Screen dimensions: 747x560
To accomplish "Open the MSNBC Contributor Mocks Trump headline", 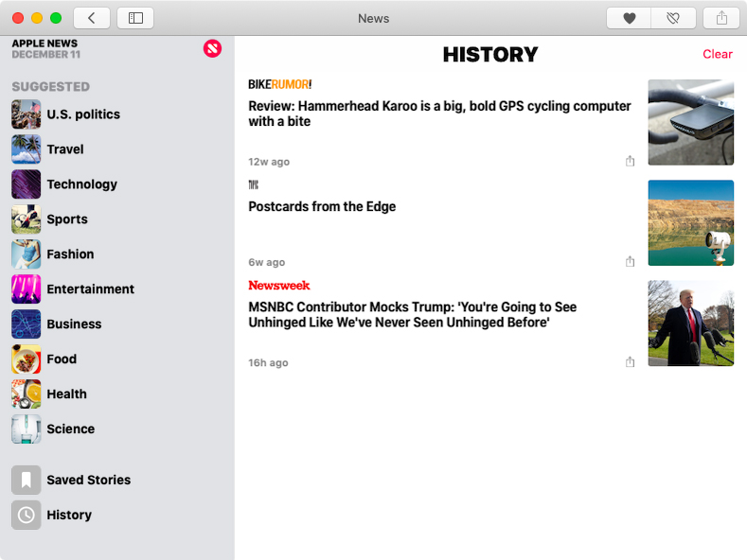I will pyautogui.click(x=413, y=314).
